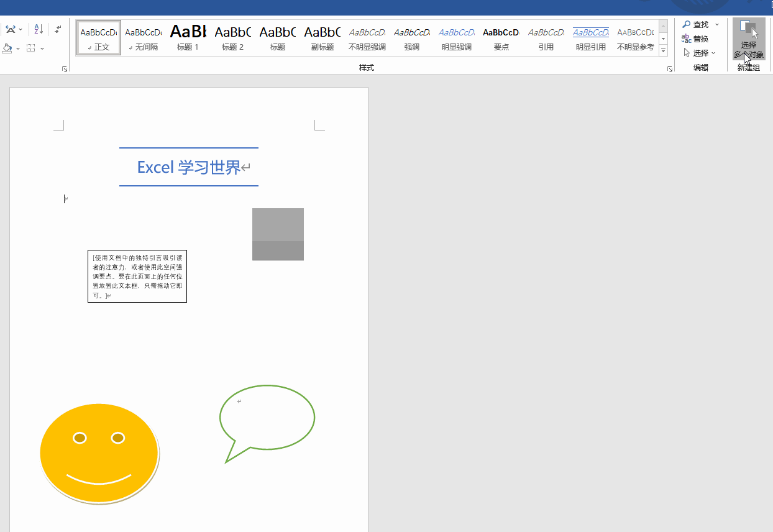Image resolution: width=773 pixels, height=532 pixels.
Task: Open the Asian layout dropdown arrow
Action: coord(21,29)
